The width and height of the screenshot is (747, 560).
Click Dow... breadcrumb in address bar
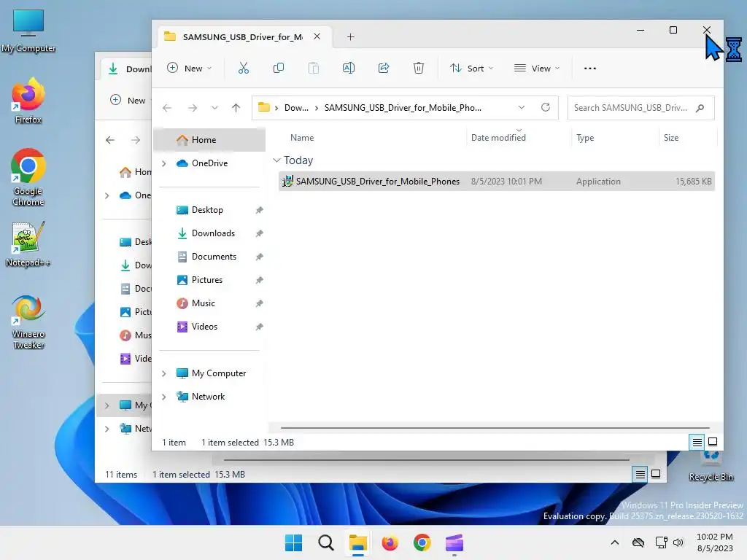[296, 108]
